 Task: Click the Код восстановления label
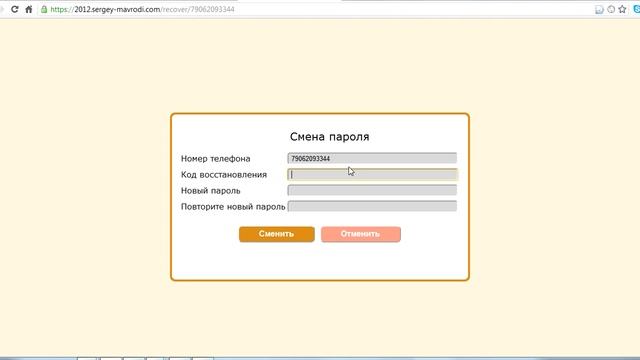tap(224, 175)
